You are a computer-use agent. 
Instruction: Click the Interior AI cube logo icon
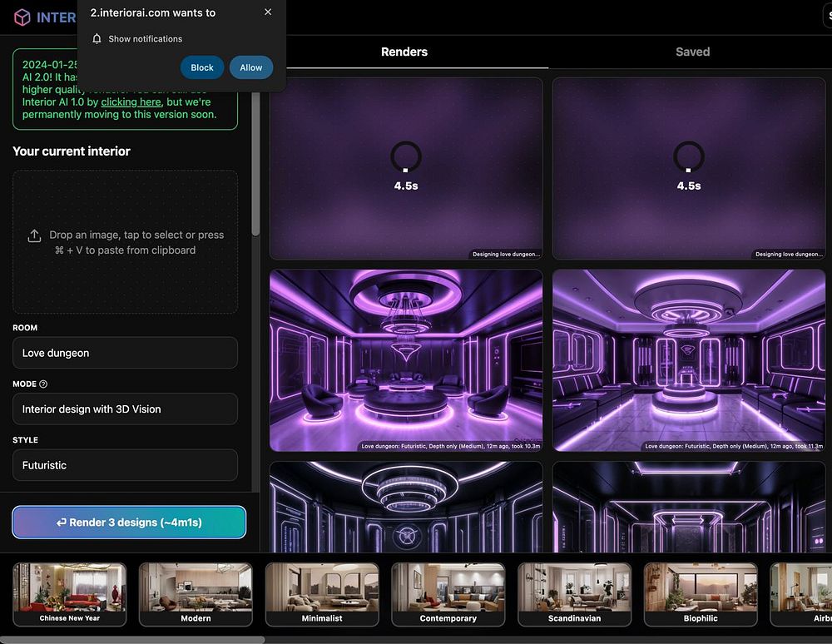22,17
